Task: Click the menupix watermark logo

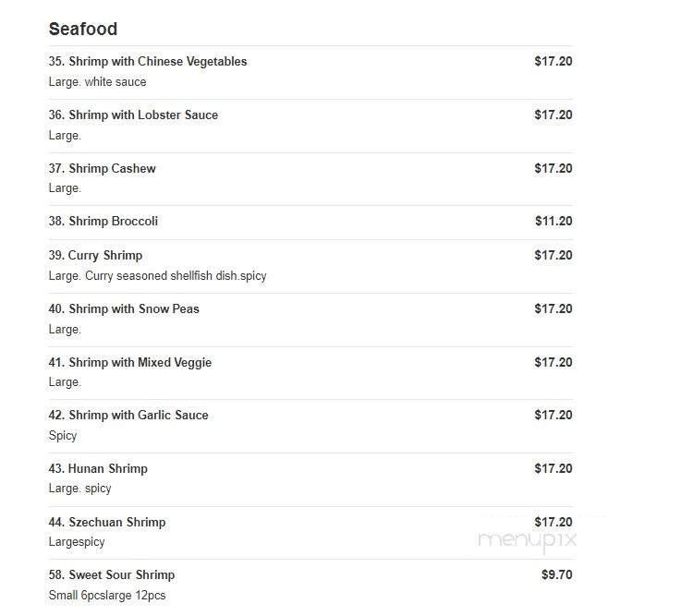Action: coord(528,539)
